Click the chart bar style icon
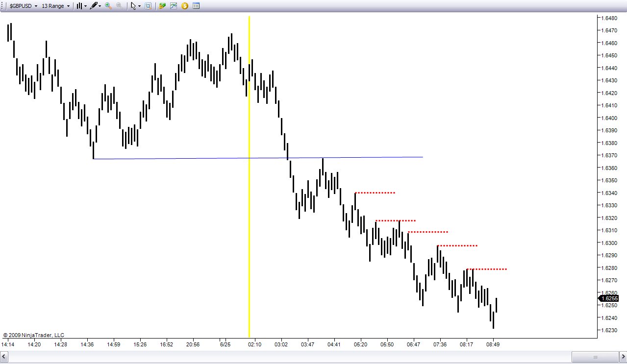This screenshot has height=364, width=627. pos(79,6)
